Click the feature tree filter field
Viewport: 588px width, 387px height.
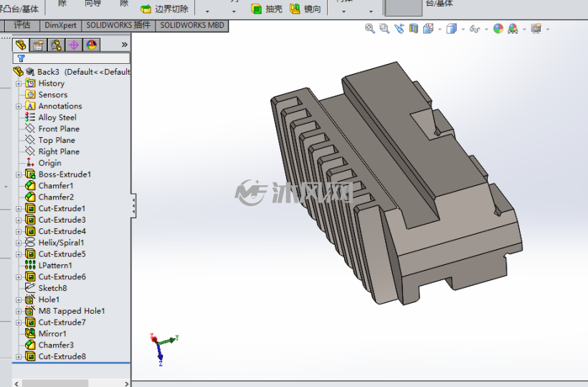72,58
